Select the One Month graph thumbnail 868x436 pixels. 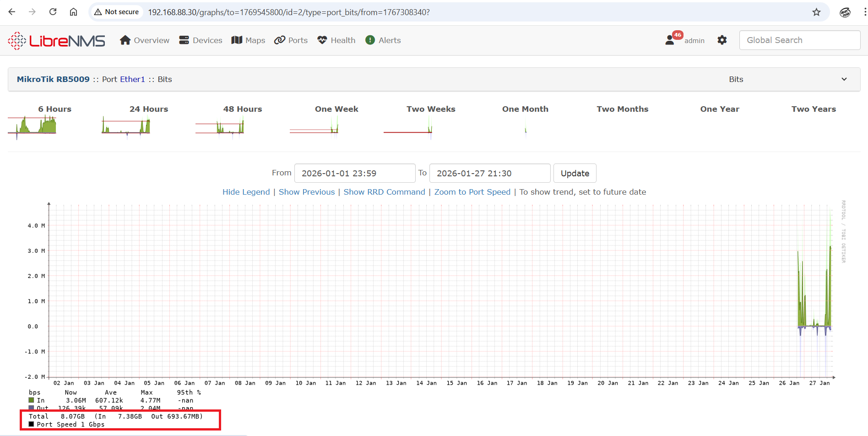click(525, 127)
